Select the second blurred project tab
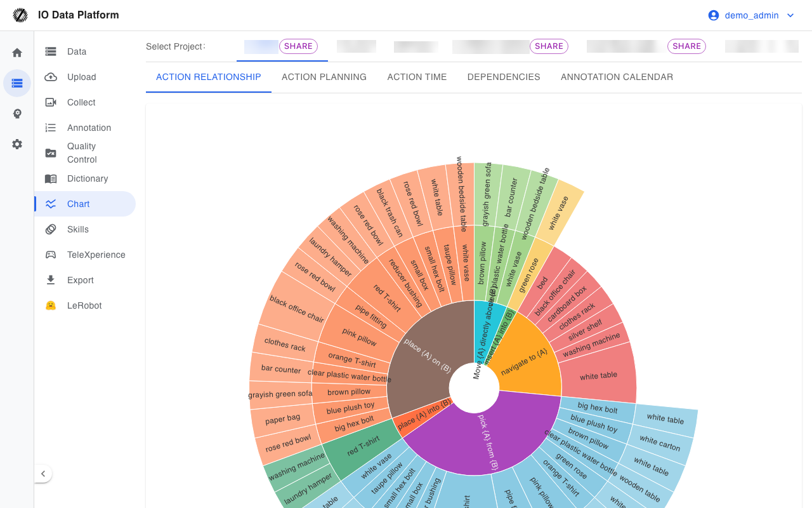 pos(357,46)
